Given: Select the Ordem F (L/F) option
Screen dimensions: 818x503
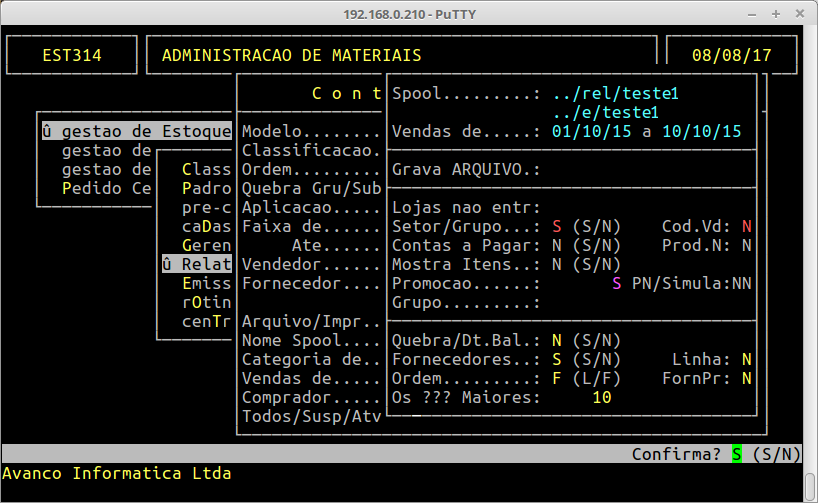Looking at the screenshot, I should (557, 378).
